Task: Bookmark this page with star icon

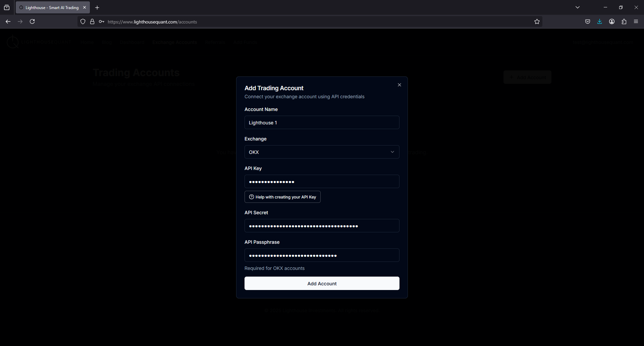Action: click(x=537, y=22)
